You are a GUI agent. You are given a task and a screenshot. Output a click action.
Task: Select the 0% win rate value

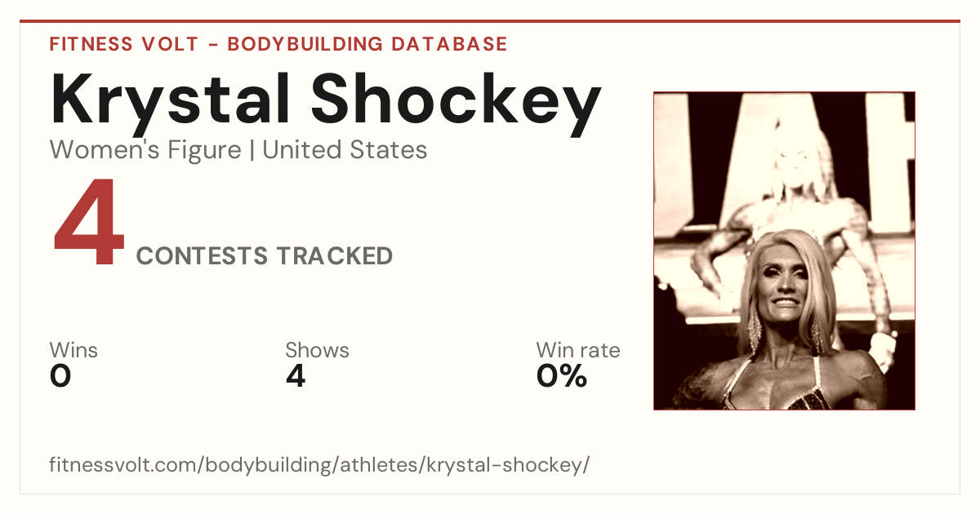[x=562, y=376]
